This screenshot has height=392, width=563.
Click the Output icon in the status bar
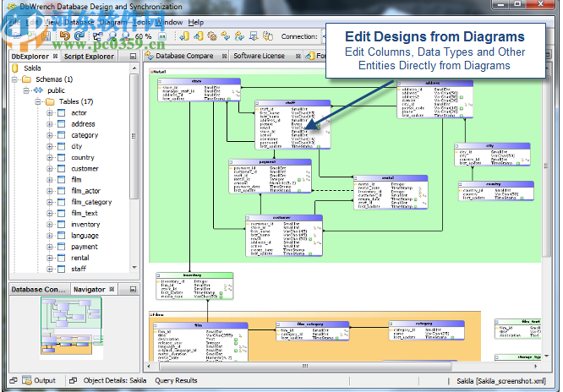coord(26,381)
